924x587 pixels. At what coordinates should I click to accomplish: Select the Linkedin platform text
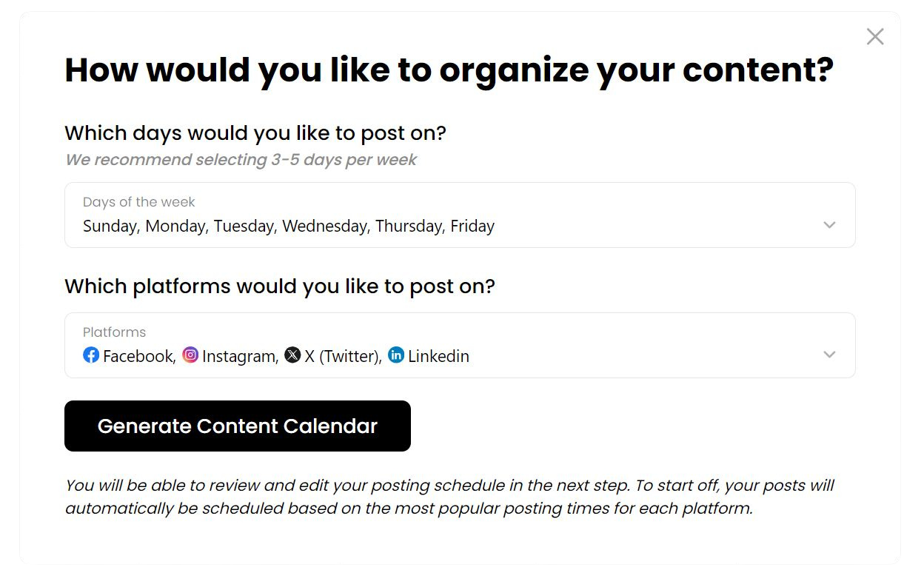tap(438, 356)
